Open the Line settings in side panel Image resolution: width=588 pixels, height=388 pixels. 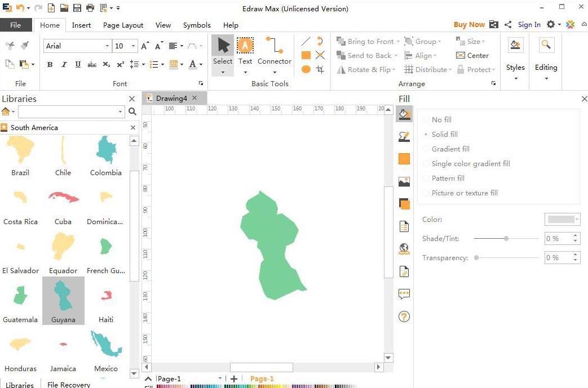tap(404, 136)
